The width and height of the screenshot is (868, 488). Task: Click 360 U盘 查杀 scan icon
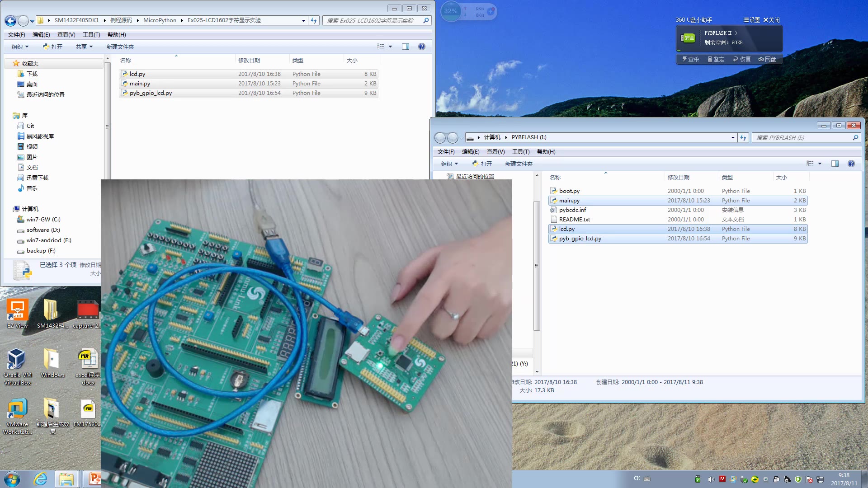click(690, 59)
